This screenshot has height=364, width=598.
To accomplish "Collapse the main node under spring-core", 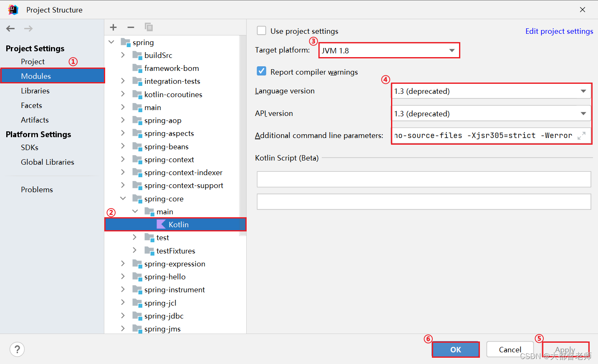I will 135,211.
